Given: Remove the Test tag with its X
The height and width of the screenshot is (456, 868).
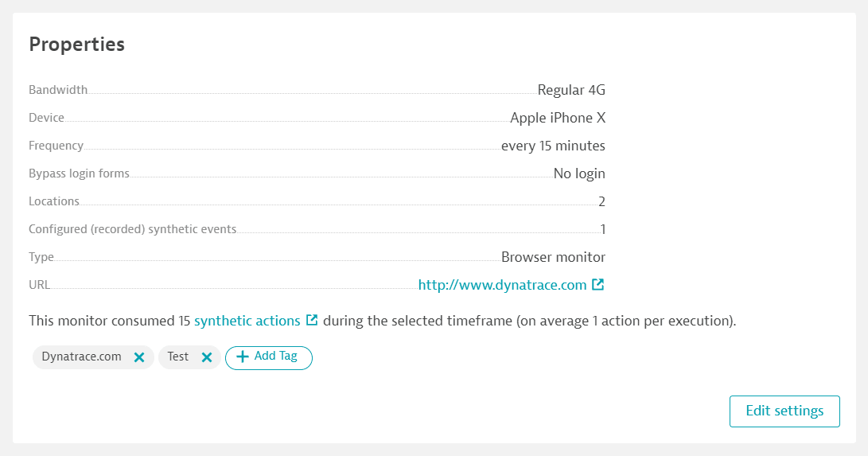Looking at the screenshot, I should [x=207, y=357].
